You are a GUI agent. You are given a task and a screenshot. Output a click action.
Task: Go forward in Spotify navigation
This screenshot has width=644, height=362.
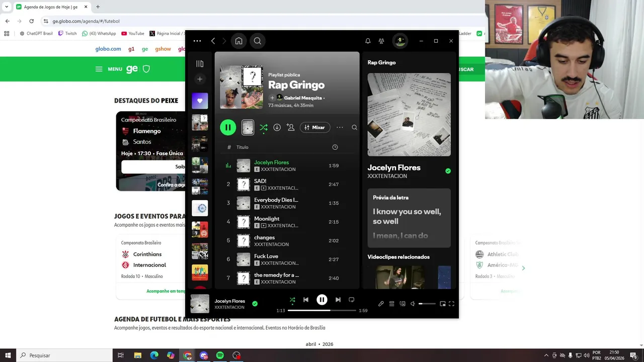[x=224, y=41]
